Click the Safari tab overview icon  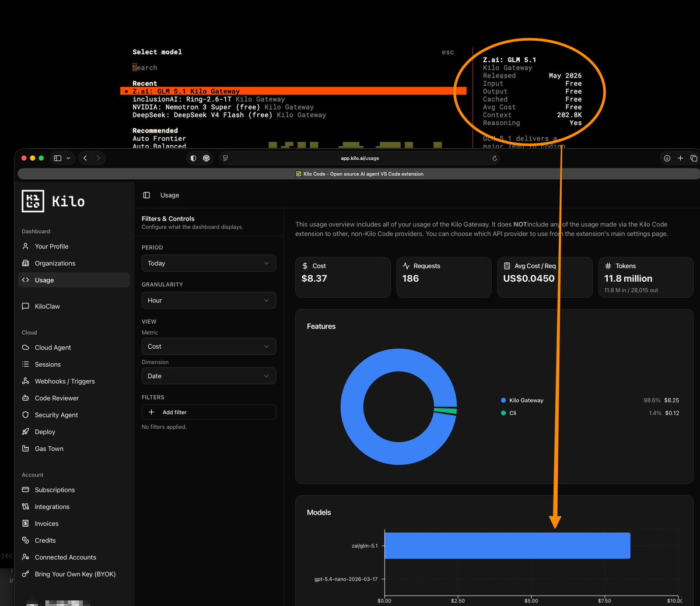click(x=694, y=158)
